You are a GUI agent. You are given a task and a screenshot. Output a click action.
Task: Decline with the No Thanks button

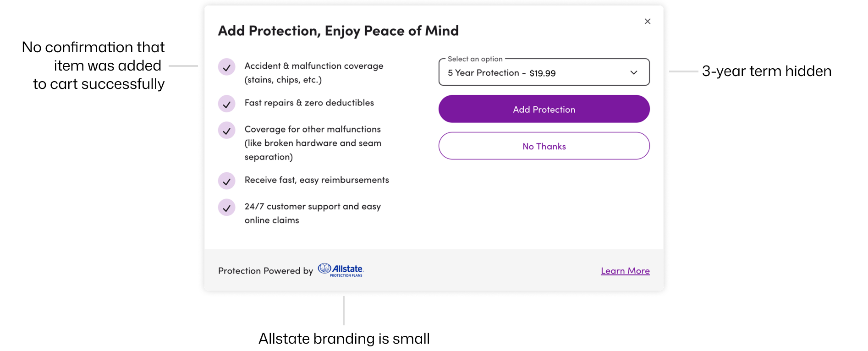point(544,146)
